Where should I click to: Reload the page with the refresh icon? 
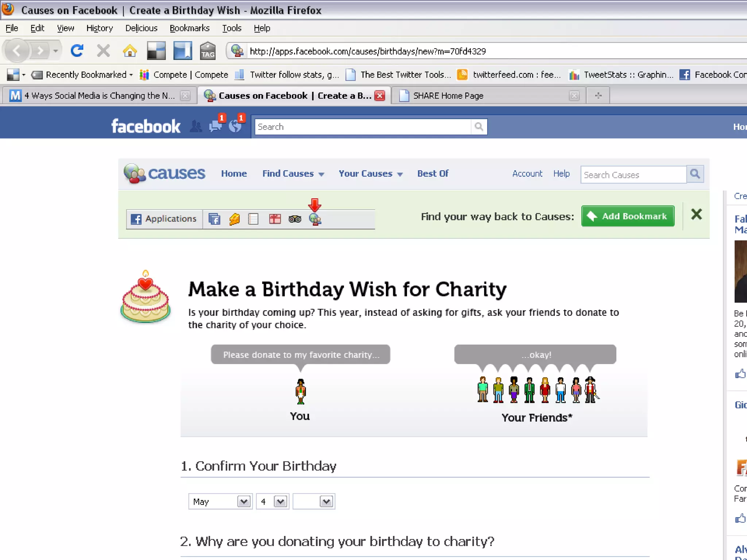[77, 51]
